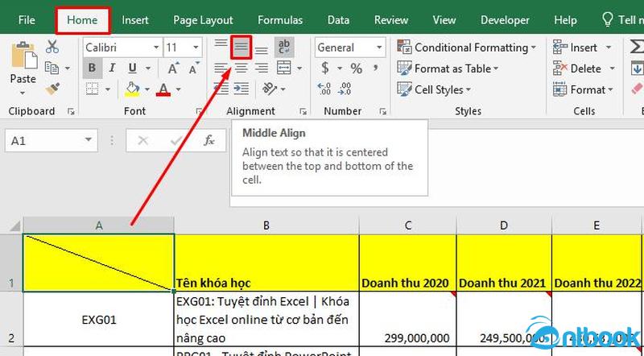Open Clipboard dialog launcher

tap(71, 111)
